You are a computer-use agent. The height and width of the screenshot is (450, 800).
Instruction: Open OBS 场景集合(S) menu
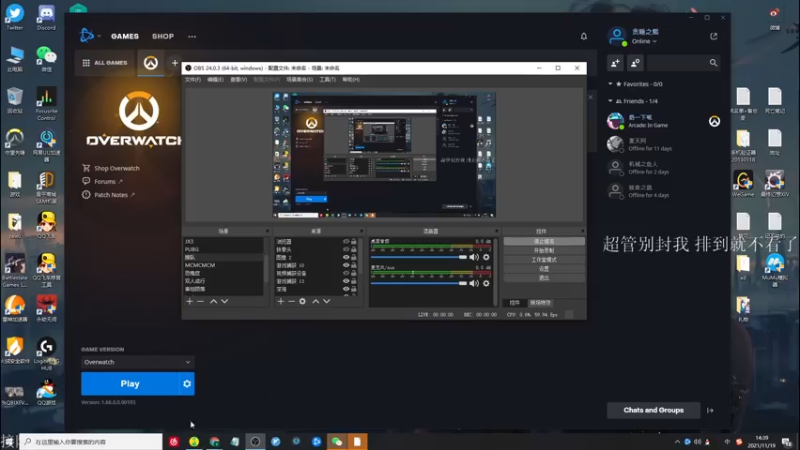(299, 80)
